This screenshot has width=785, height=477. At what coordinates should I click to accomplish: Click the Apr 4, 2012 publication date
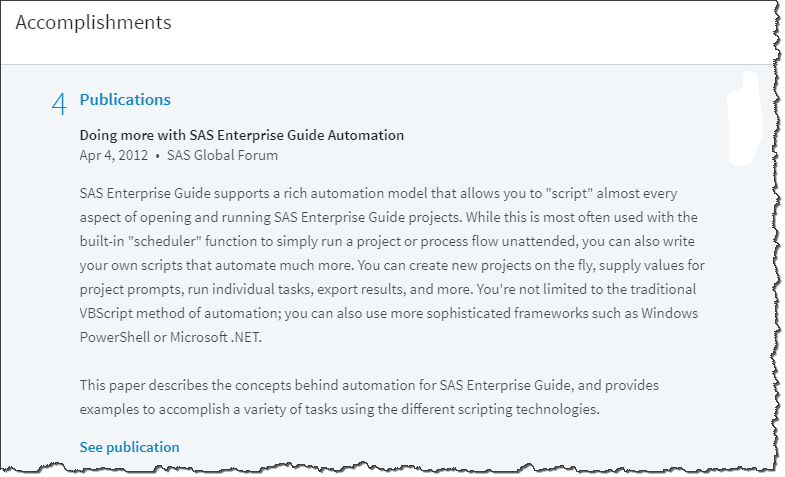coord(114,155)
